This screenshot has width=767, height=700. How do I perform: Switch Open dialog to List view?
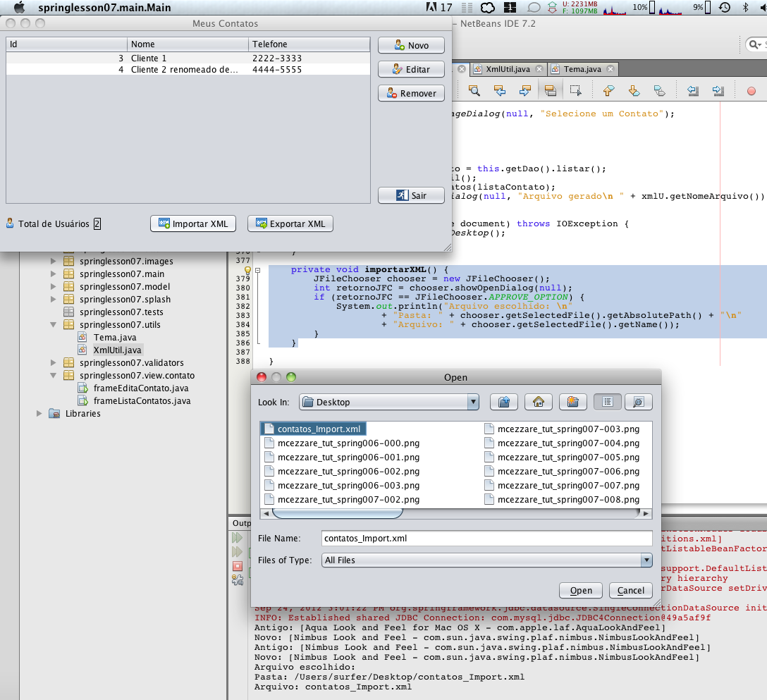[x=608, y=402]
